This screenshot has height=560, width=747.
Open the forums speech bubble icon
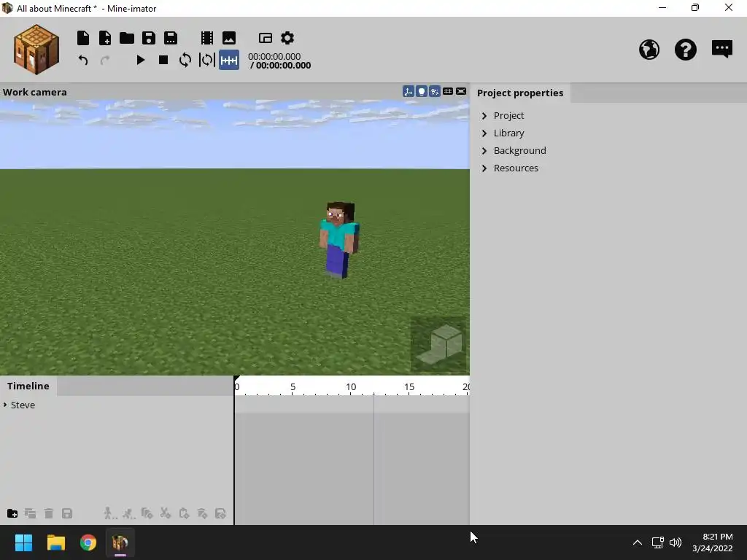[722, 49]
